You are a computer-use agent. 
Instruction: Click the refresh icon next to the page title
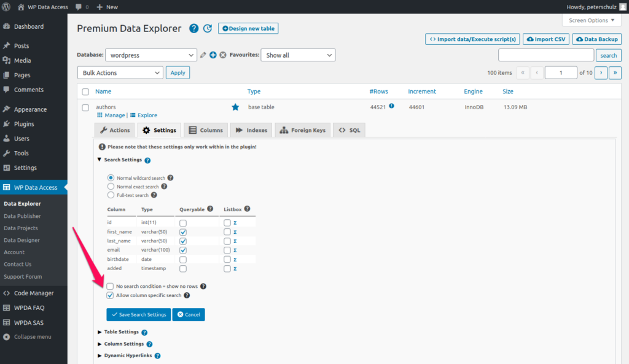click(x=207, y=28)
